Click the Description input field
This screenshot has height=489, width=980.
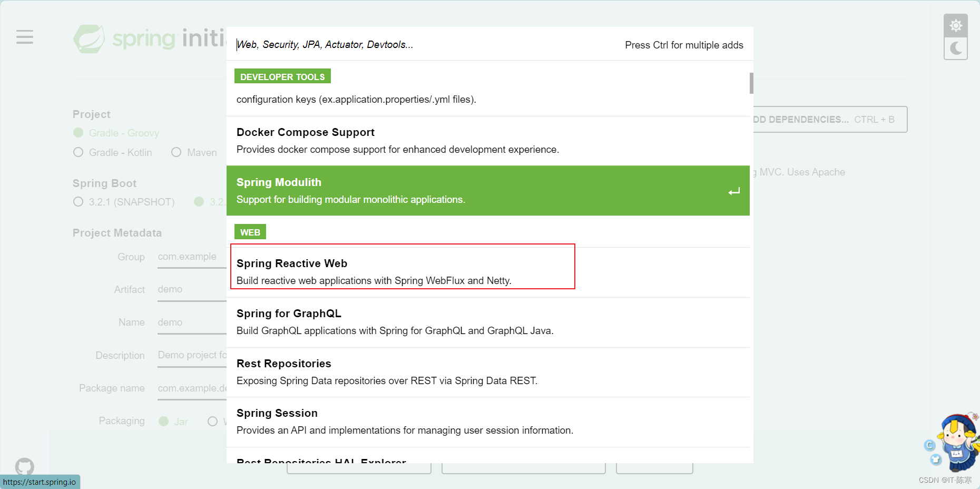[x=192, y=355]
